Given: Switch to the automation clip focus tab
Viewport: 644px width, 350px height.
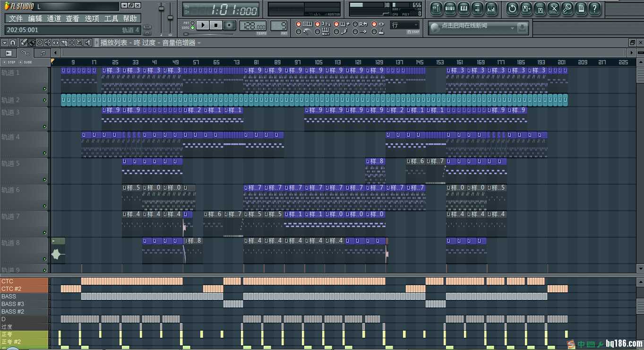Looking at the screenshot, I should [25, 52].
